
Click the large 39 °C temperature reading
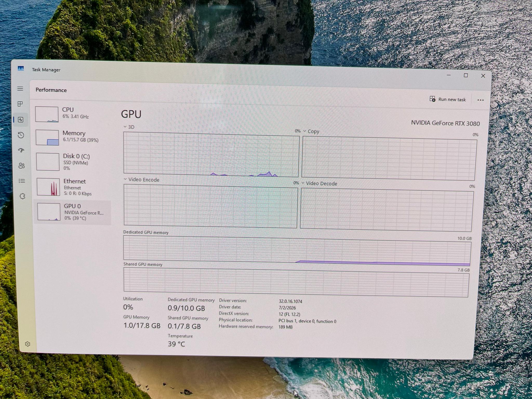176,344
